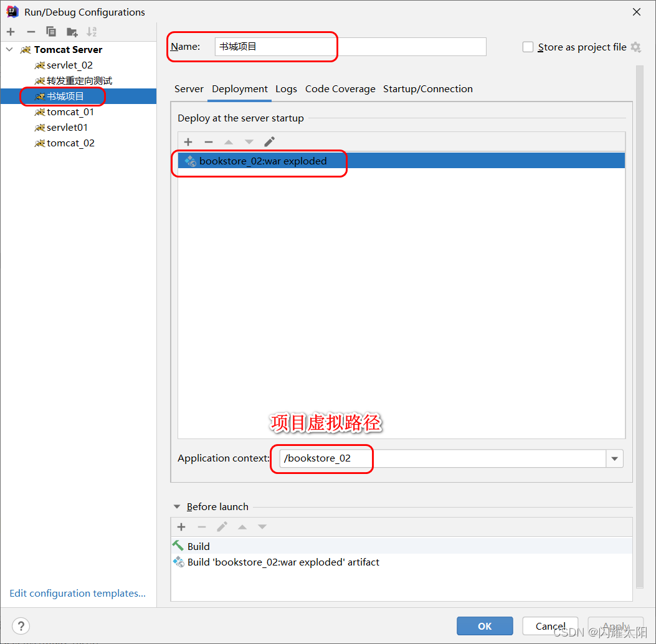656x644 pixels.
Task: Remove the selected run configuration
Action: point(31,32)
